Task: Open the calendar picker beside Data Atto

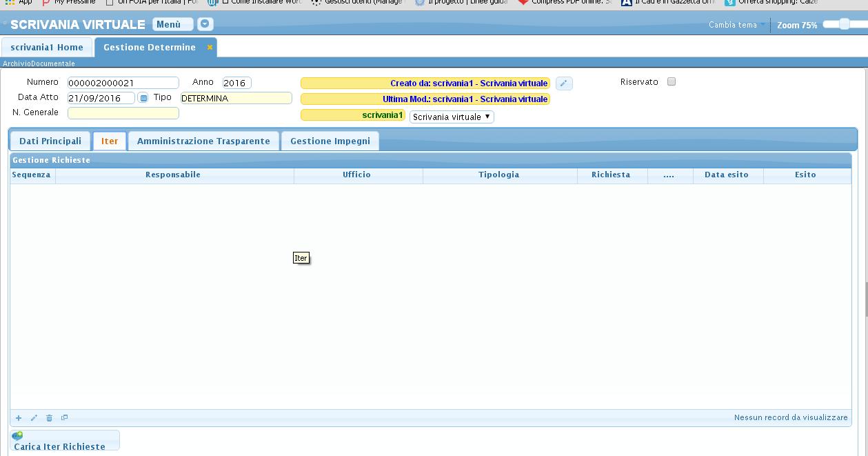Action: tap(143, 98)
